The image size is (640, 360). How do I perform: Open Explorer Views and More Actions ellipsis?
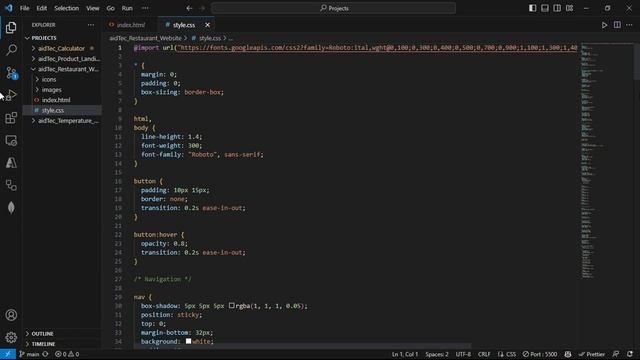pos(91,25)
